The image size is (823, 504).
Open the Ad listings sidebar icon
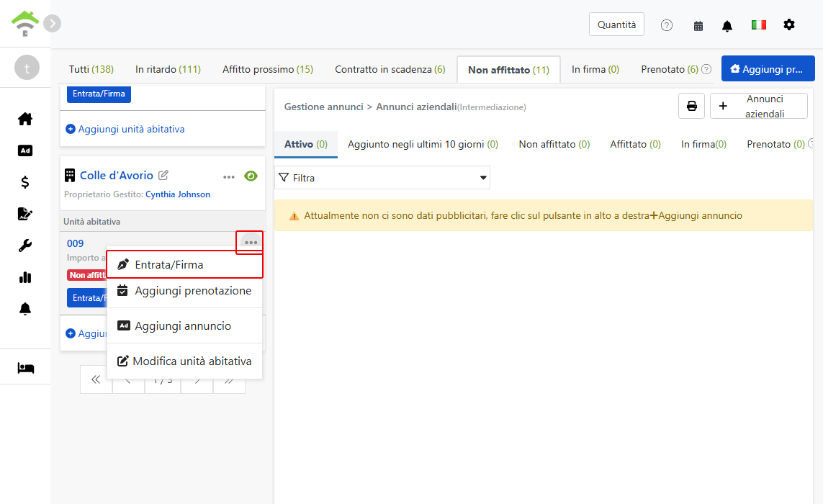pyautogui.click(x=24, y=150)
